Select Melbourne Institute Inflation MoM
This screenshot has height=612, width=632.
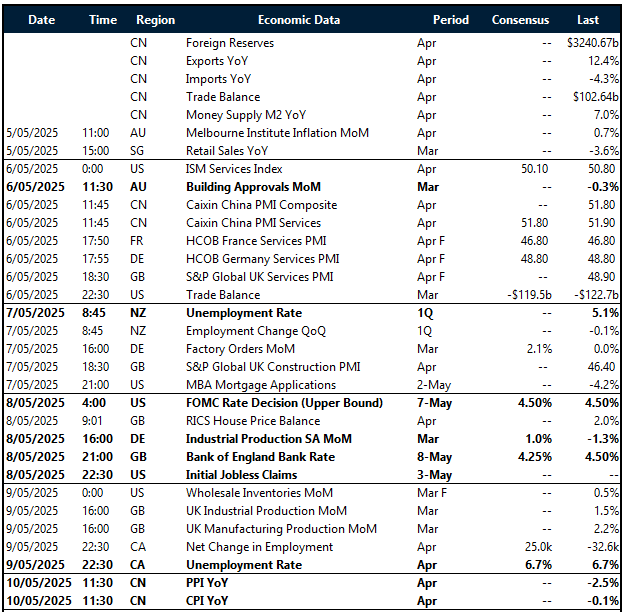coord(277,133)
